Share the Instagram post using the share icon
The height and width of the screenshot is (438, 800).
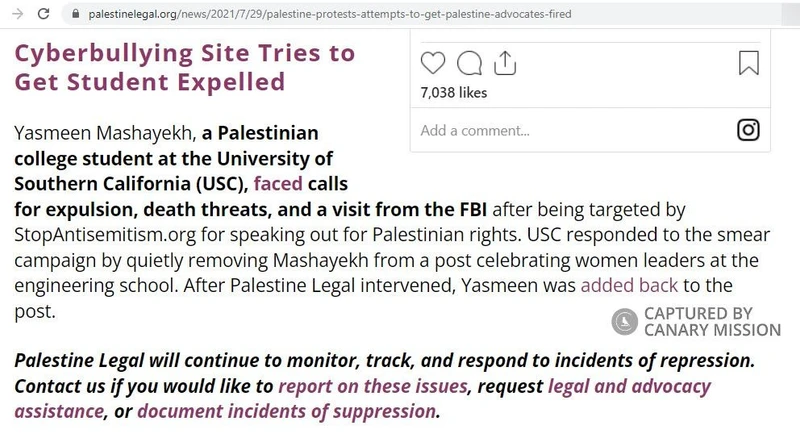tap(505, 64)
